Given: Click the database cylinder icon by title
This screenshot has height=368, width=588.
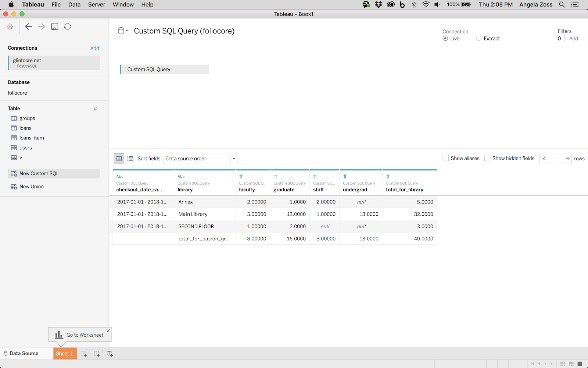Looking at the screenshot, I should (x=121, y=31).
